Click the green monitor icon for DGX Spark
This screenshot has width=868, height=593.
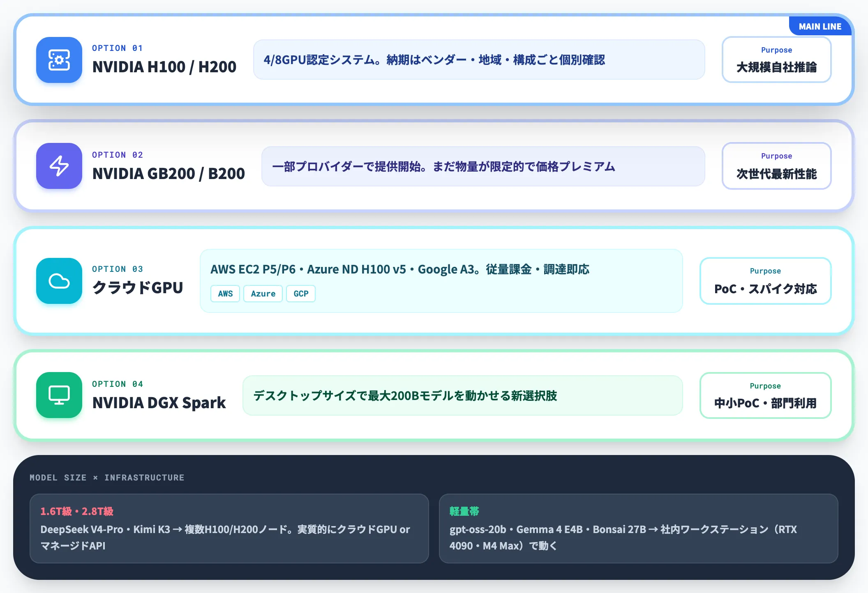[x=59, y=395]
